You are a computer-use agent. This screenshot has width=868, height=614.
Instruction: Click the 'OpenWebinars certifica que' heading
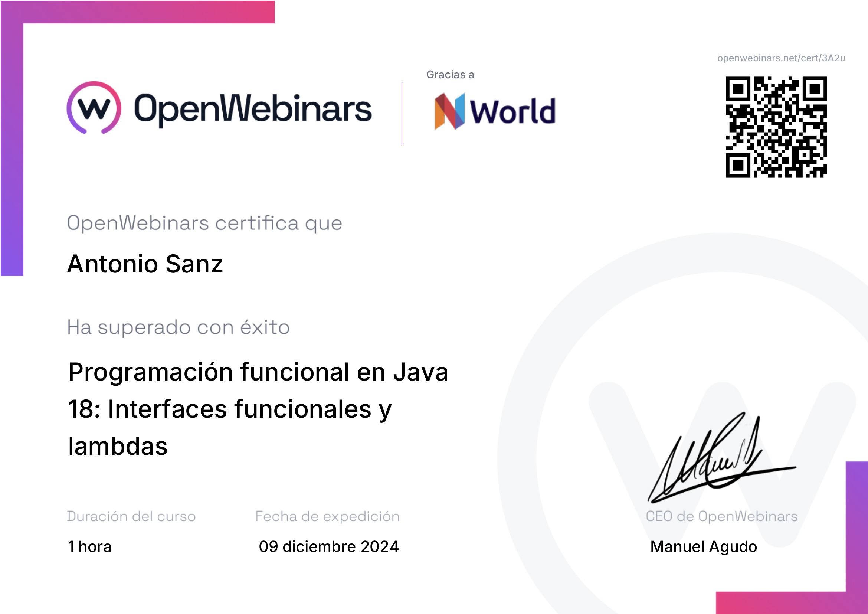(204, 223)
